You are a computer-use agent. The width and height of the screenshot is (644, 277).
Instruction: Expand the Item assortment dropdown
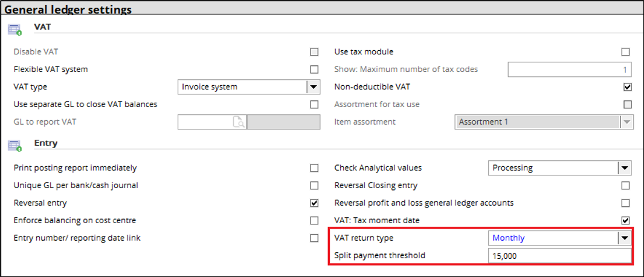(626, 122)
